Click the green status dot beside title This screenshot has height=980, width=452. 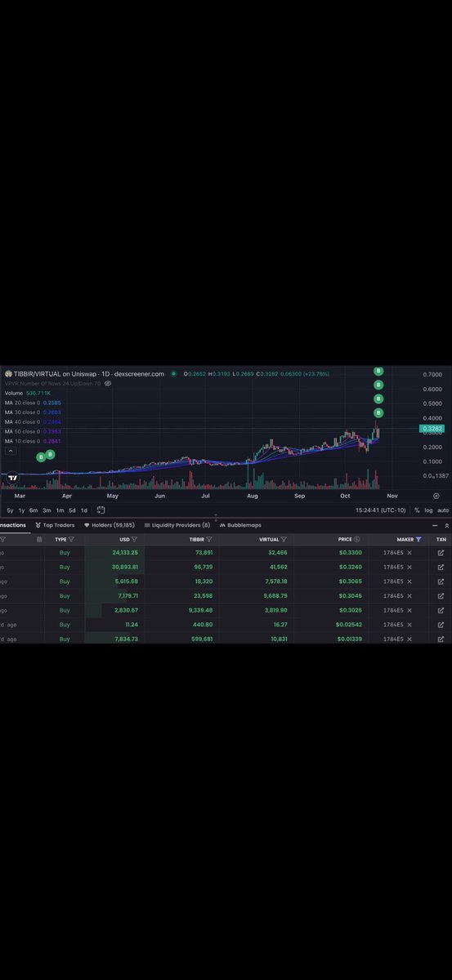[x=173, y=374]
